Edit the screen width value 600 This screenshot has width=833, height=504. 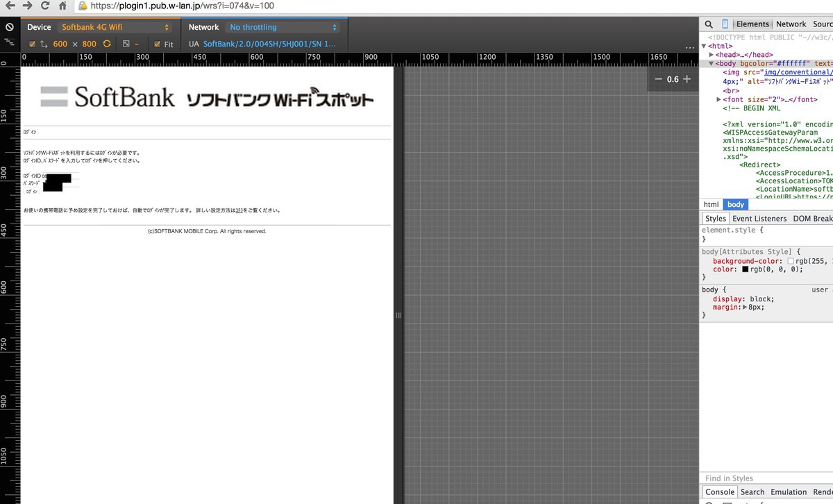(x=60, y=44)
